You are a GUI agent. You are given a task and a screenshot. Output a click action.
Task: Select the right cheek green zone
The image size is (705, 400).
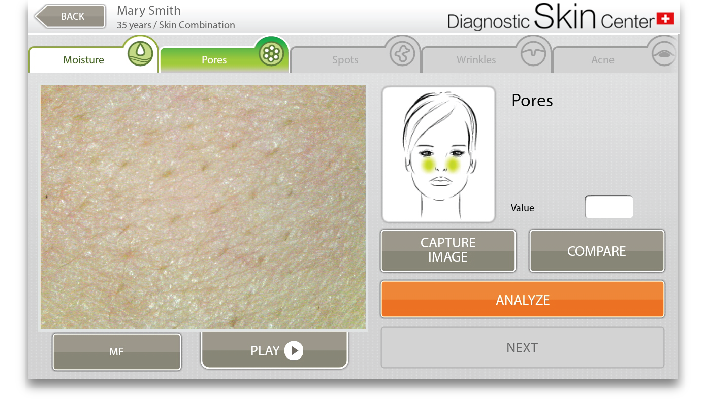click(453, 164)
